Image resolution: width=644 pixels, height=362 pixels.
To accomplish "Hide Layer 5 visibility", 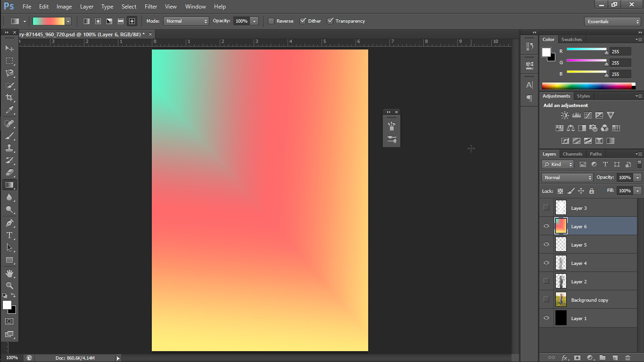I will click(x=546, y=244).
